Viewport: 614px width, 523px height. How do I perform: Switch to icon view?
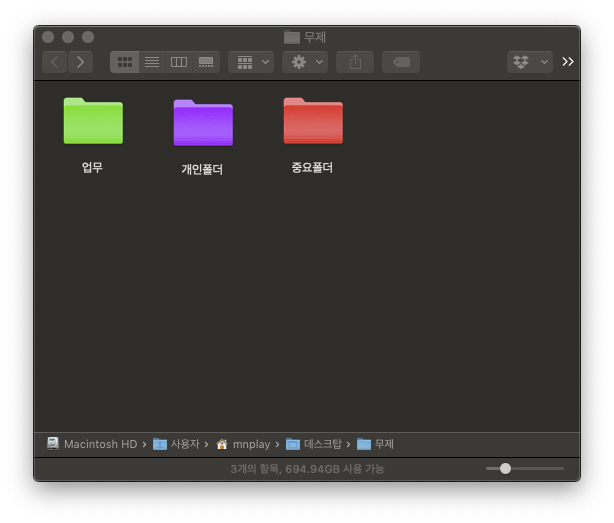(125, 62)
